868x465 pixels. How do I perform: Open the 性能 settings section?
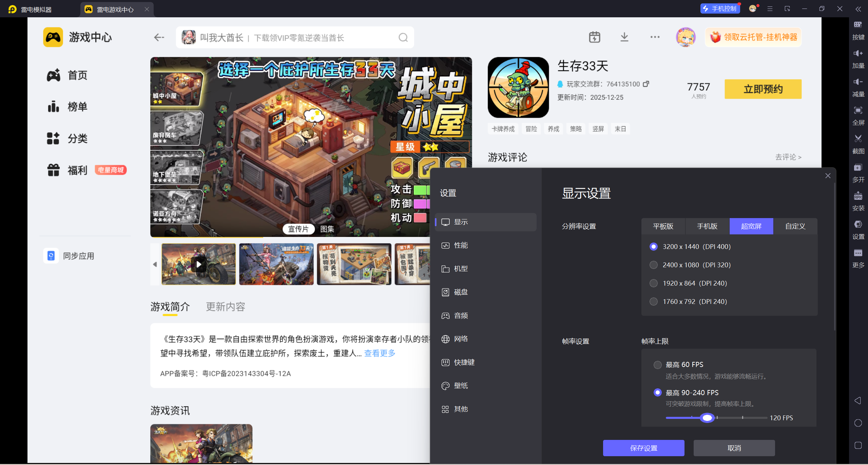click(x=461, y=245)
